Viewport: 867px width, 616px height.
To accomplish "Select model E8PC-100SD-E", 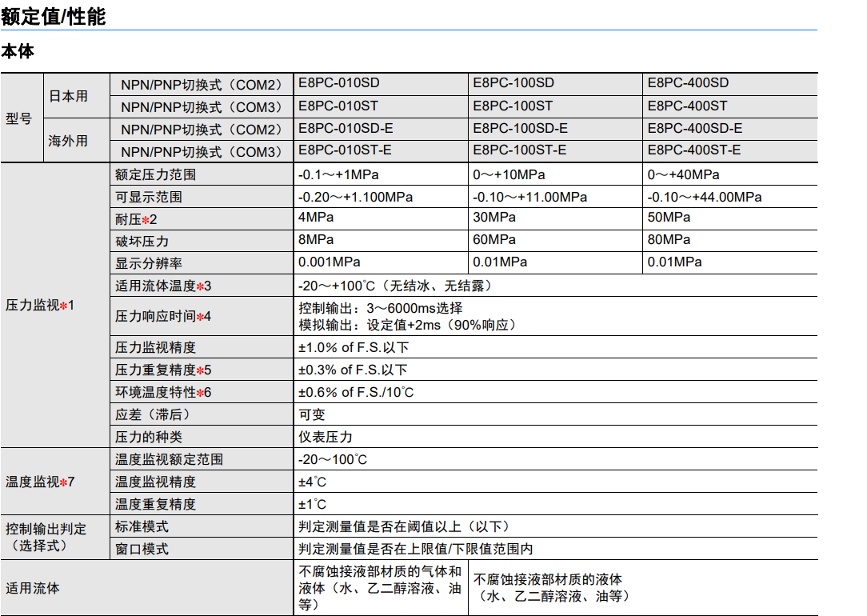I will 520,128.
